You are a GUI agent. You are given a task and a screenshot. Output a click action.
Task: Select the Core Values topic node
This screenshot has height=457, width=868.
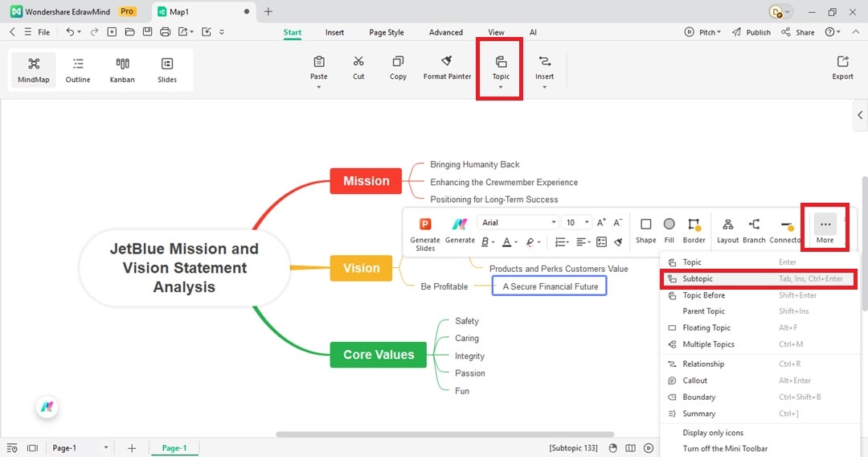click(379, 355)
